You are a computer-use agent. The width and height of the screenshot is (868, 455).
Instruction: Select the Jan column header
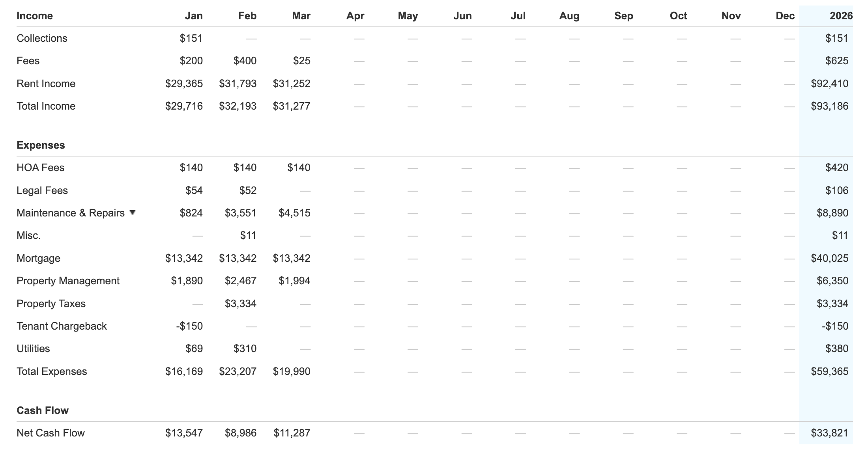point(193,16)
